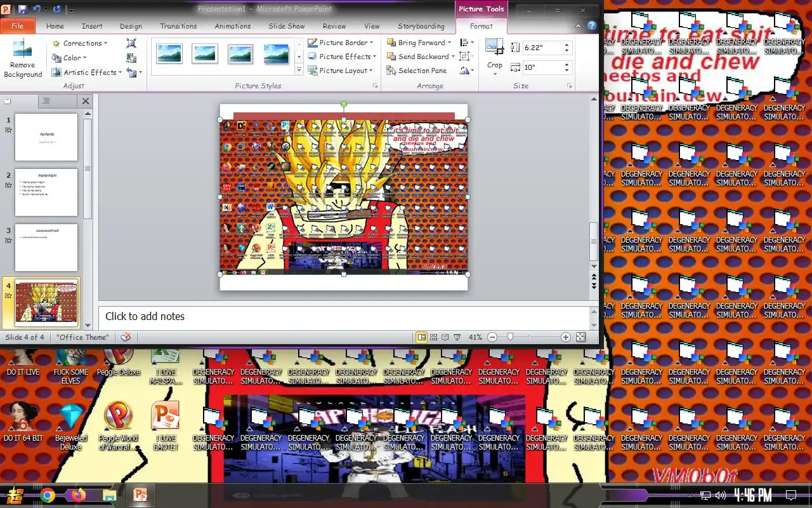Open Chrome from the taskbar

coord(47,495)
